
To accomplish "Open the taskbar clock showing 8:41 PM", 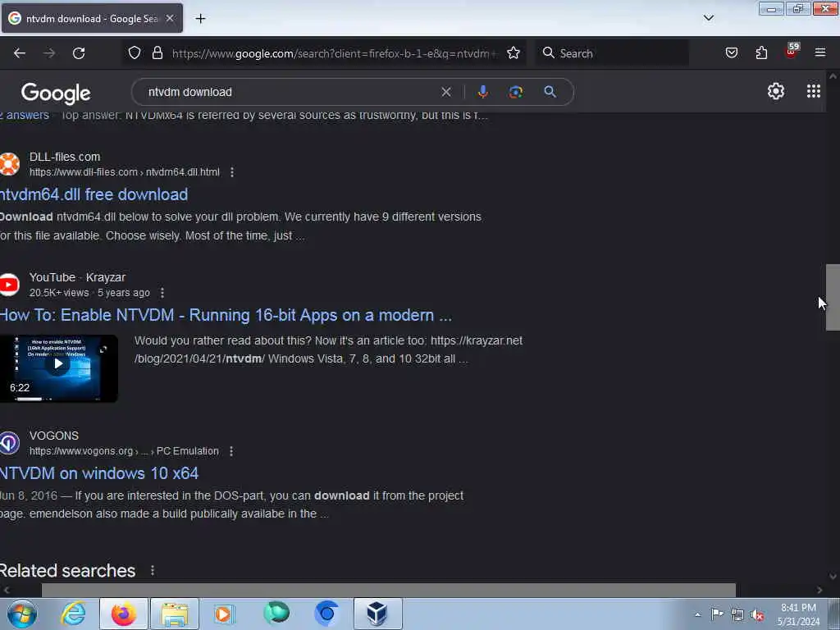I will click(x=798, y=614).
